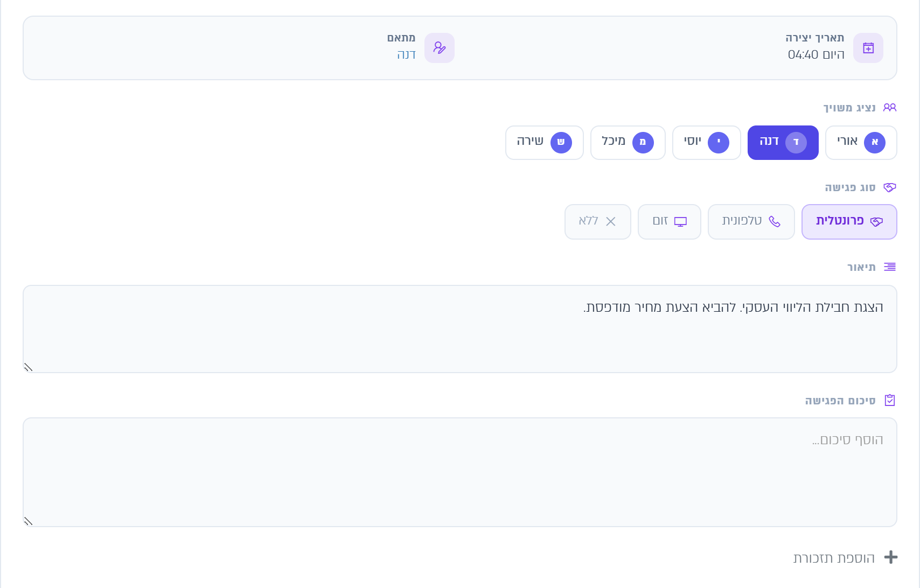Click the coordinator person-edit icon beside מתאם
Viewport: 920px width, 588px height.
[440, 48]
